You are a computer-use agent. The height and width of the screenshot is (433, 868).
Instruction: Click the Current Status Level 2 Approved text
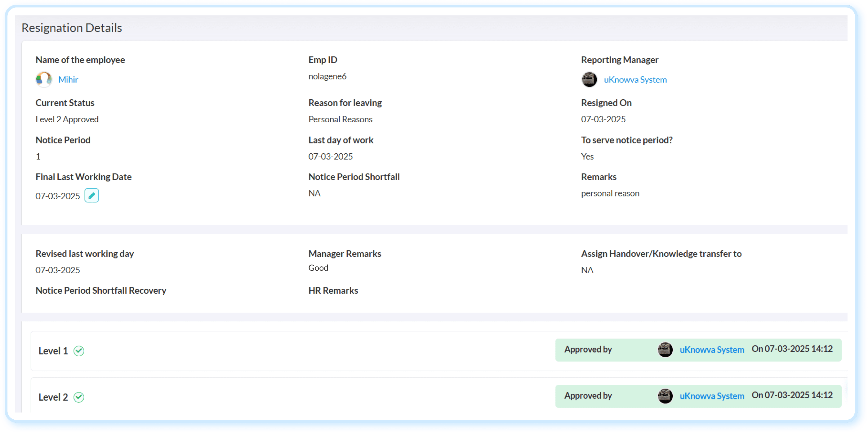67,119
